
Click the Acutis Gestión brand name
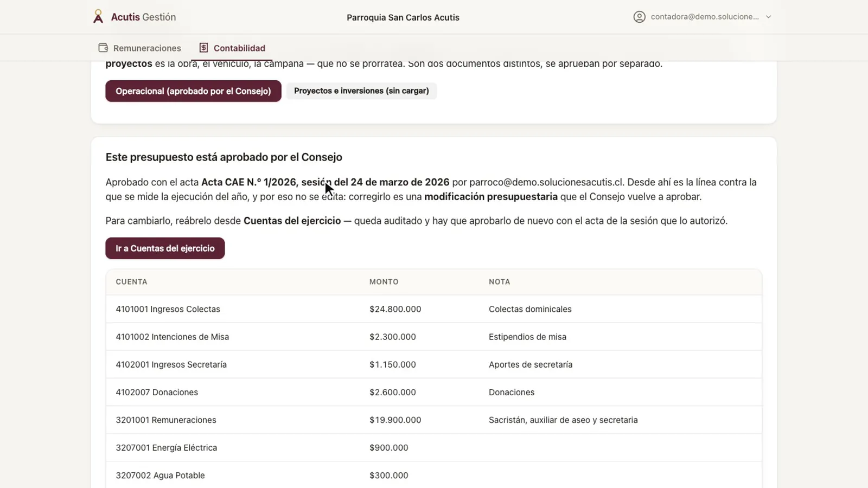(x=143, y=17)
